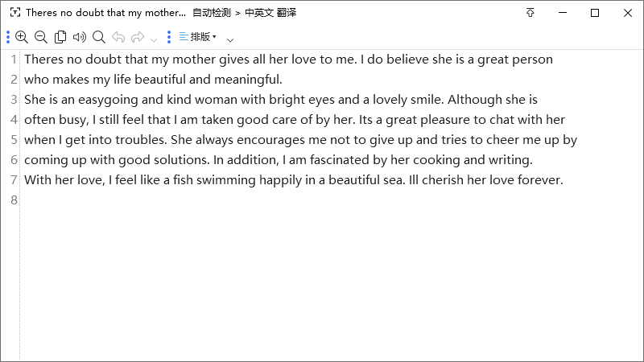
Task: Click line number 3 in gutter
Action: tap(14, 99)
